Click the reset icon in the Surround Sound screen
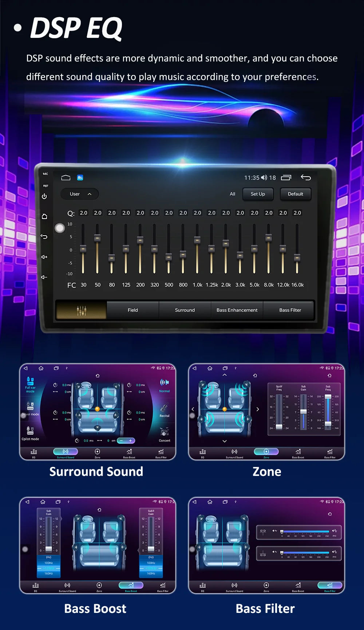This screenshot has height=630, width=364. pos(98,376)
